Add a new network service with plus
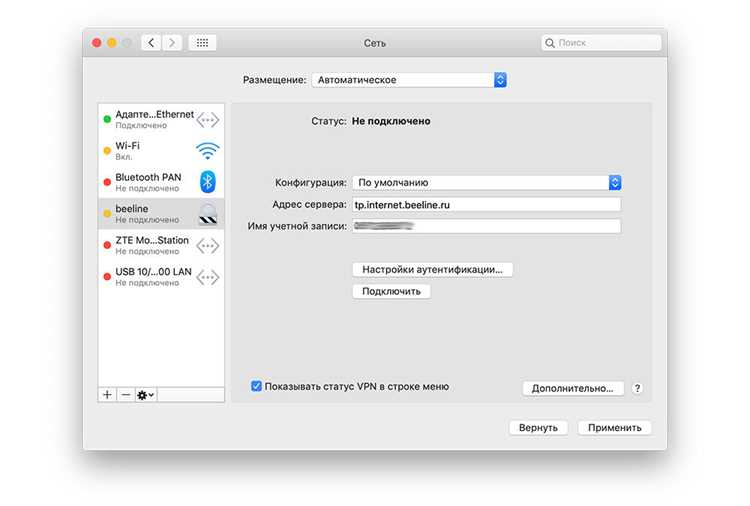 (x=107, y=395)
